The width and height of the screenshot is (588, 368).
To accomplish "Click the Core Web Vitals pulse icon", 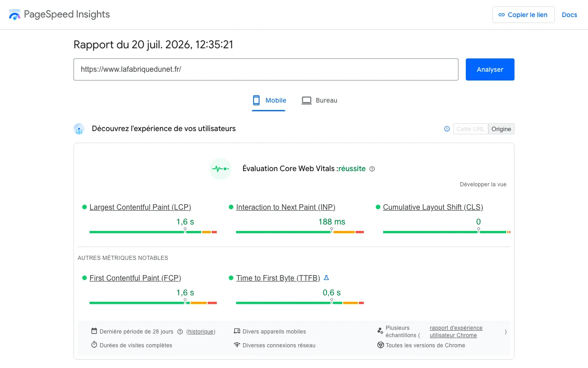I will [220, 169].
